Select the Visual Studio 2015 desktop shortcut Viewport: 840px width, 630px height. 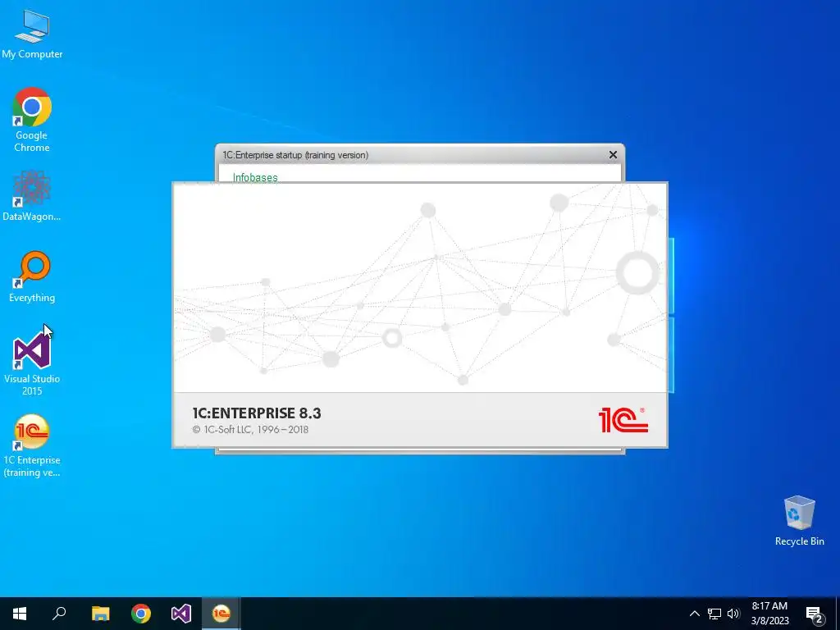point(32,364)
